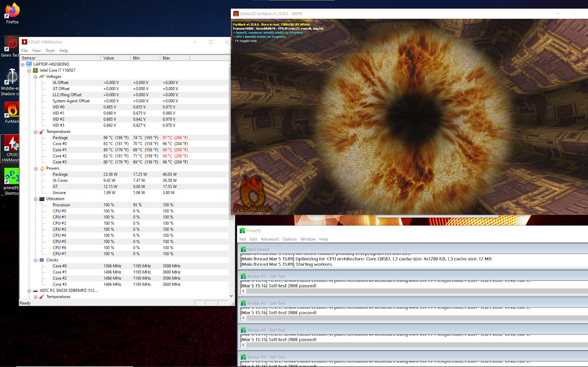Open Prime95 Options menu
The width and height of the screenshot is (588, 367).
click(289, 239)
